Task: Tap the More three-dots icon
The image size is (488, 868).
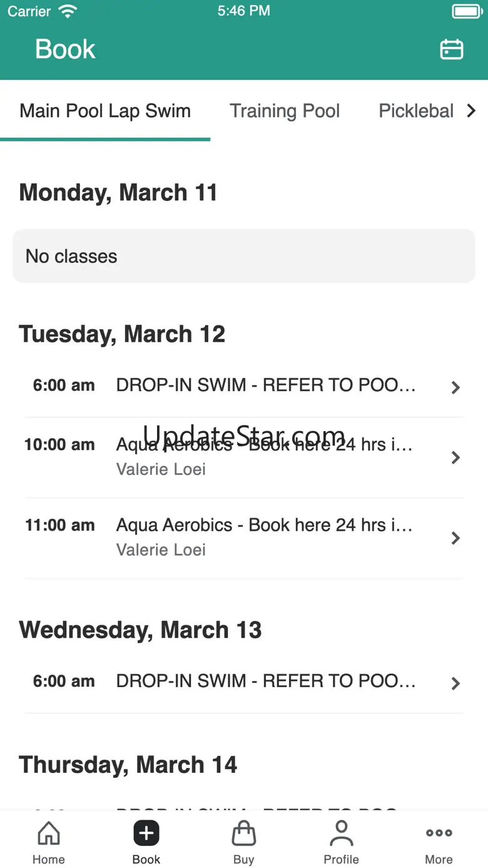Action: (x=439, y=834)
